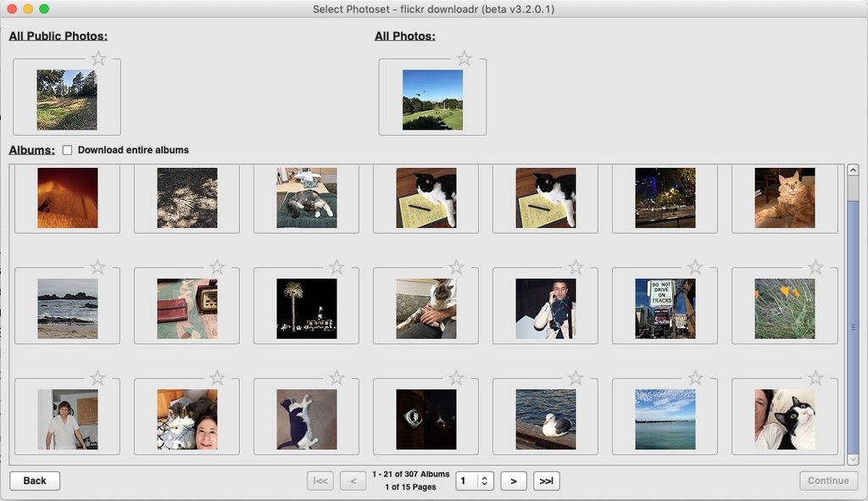Go to the previous page using < button
This screenshot has width=868, height=501.
(x=353, y=481)
